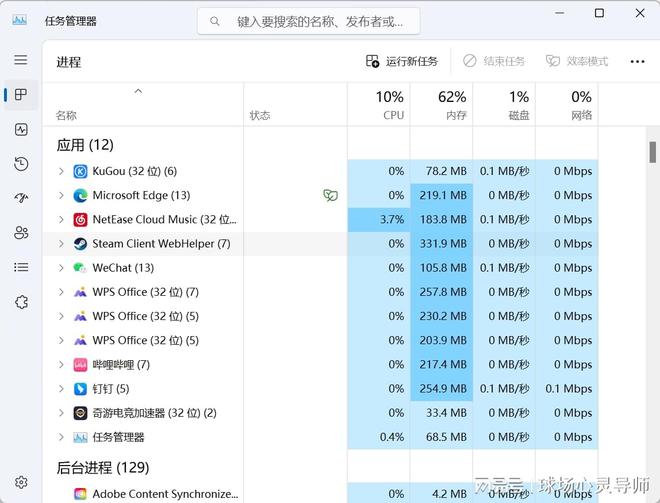Click the 78.2 MB memory cell
Image resolution: width=660 pixels, height=503 pixels.
tap(442, 171)
